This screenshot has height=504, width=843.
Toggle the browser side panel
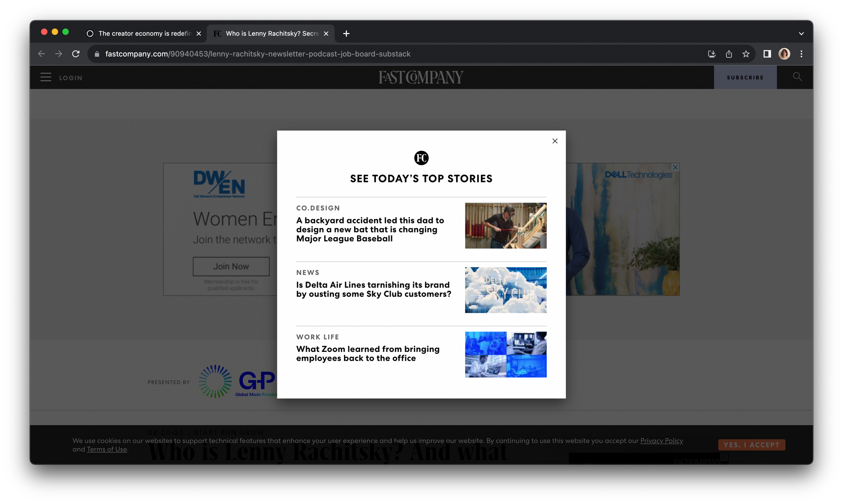[767, 54]
